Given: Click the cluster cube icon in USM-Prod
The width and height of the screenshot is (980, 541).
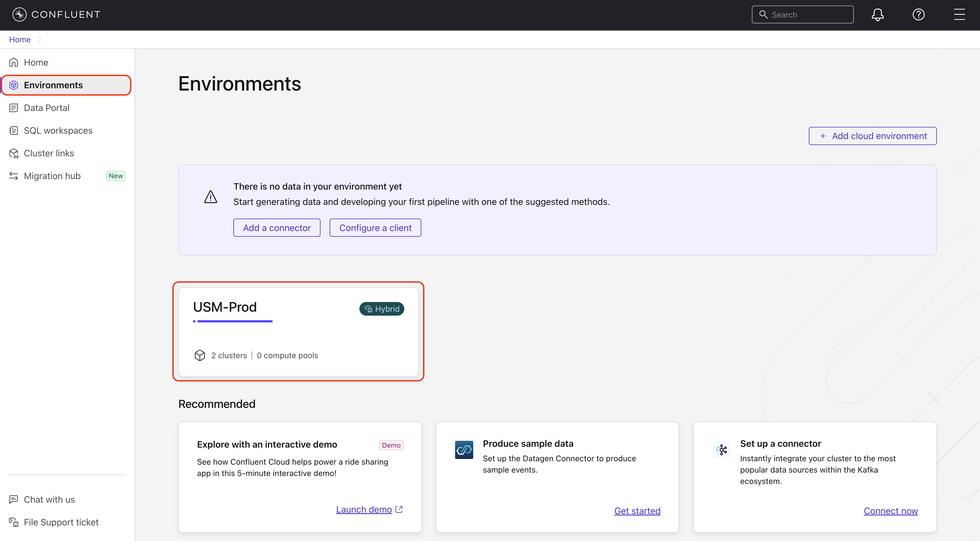Looking at the screenshot, I should (x=200, y=355).
